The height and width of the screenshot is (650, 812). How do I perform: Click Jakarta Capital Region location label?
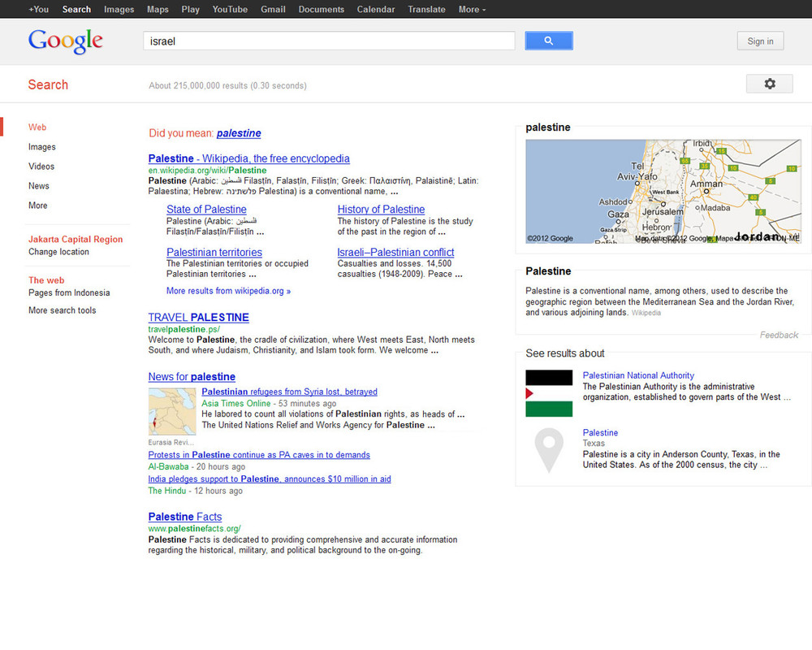point(76,239)
